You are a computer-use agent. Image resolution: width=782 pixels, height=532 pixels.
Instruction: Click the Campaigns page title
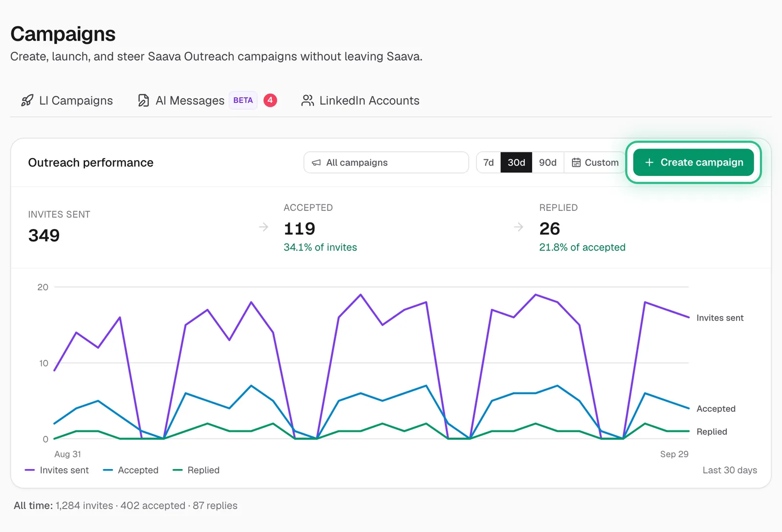(x=63, y=34)
